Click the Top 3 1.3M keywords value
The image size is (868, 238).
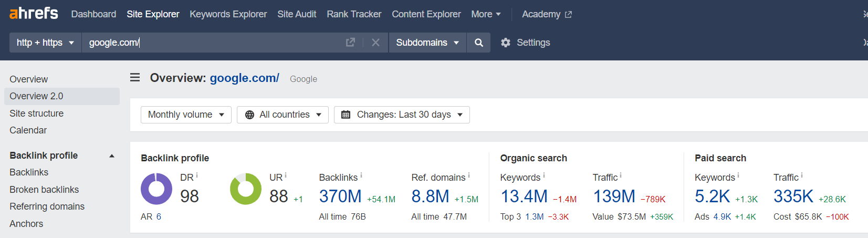(x=535, y=216)
